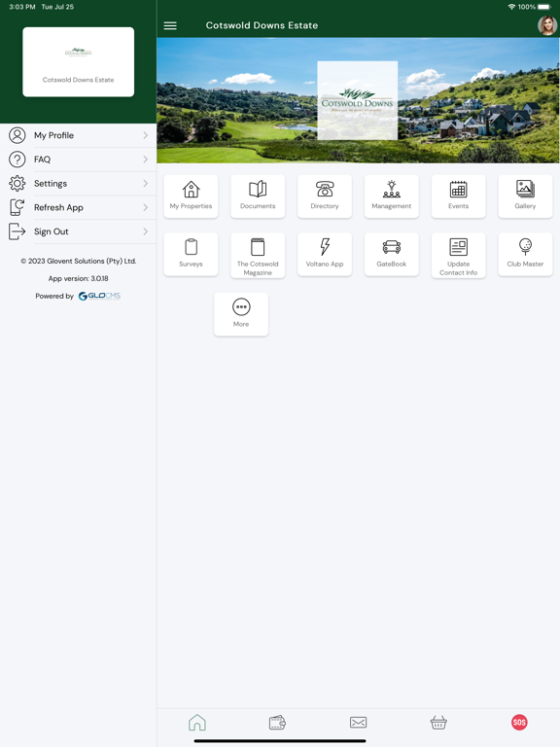
Task: Open the user avatar in header
Action: click(547, 25)
